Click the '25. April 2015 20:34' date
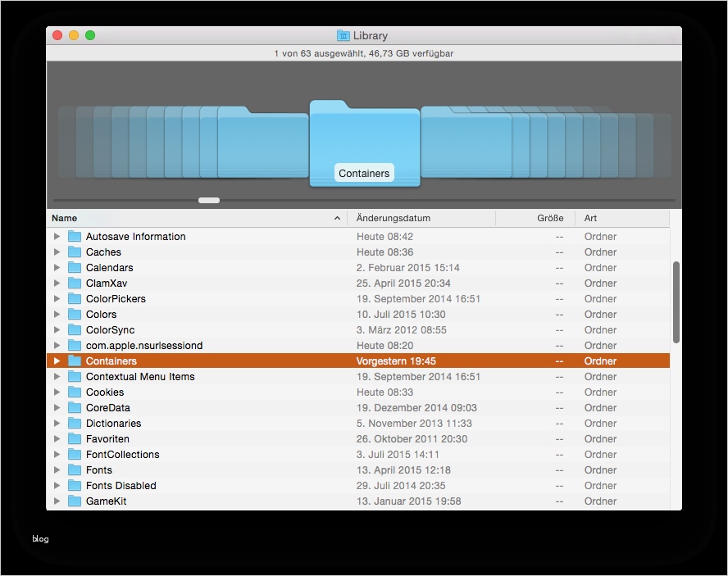 point(403,283)
